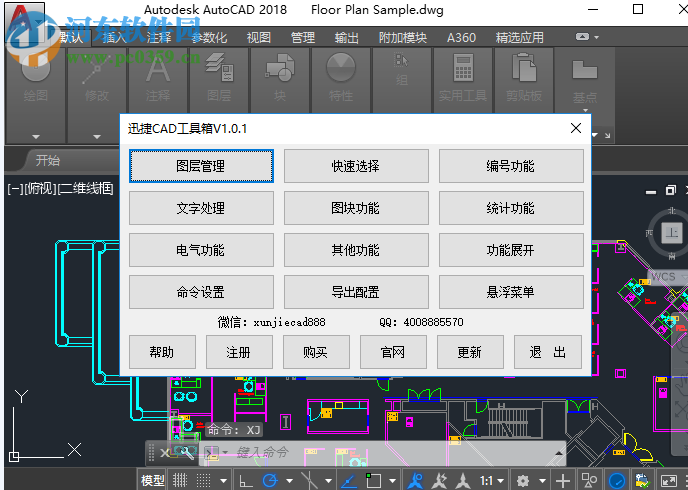Open polar tracking angle dropdown arrow
This screenshot has width=688, height=490.
pos(289,481)
